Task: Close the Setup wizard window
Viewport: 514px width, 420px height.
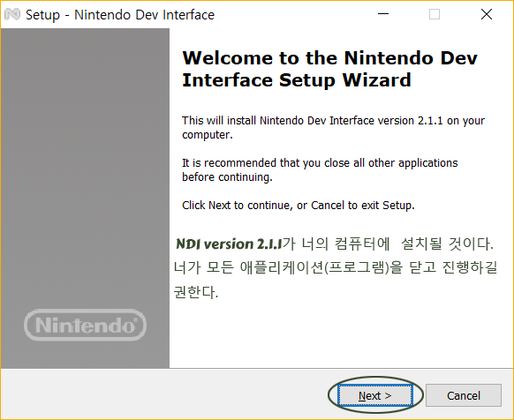Action: [x=487, y=14]
